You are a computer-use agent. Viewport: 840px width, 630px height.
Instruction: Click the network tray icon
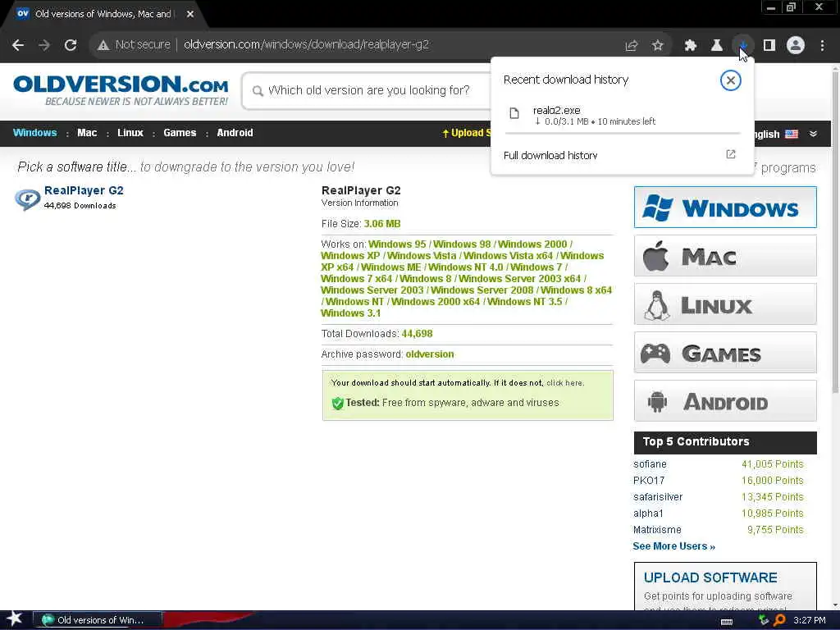coord(764,620)
